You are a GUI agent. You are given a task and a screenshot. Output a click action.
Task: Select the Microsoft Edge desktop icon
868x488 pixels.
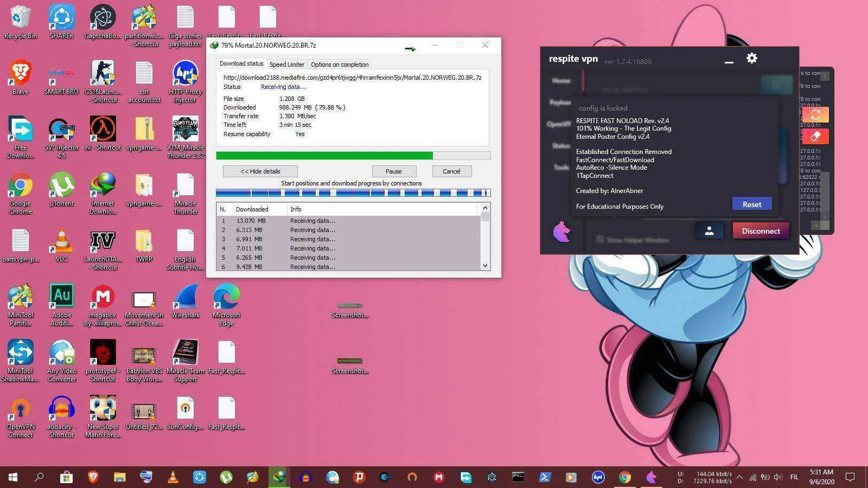pos(226,305)
